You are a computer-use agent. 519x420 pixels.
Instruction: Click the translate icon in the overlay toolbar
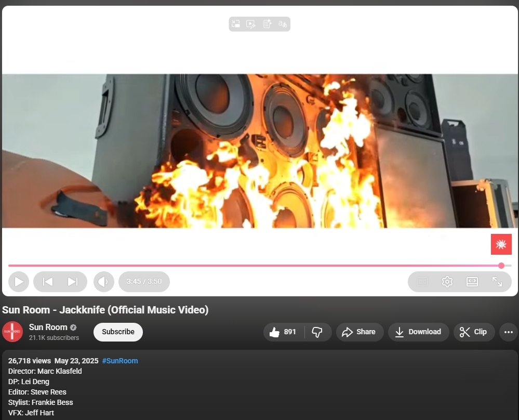[282, 24]
